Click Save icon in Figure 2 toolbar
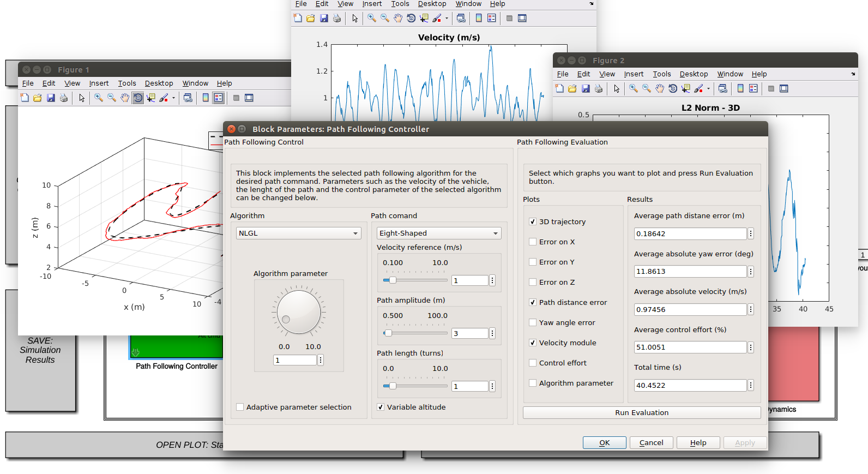The width and height of the screenshot is (868, 474). point(586,89)
